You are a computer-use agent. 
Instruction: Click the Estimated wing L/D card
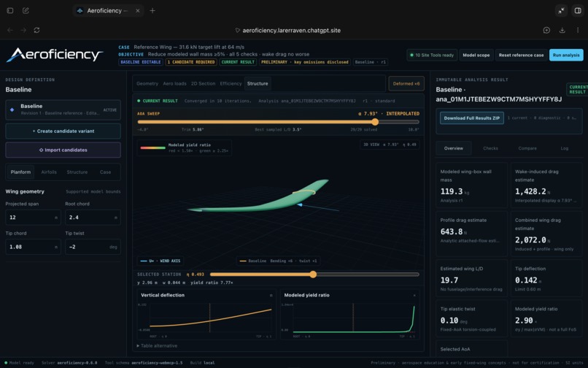(472, 280)
